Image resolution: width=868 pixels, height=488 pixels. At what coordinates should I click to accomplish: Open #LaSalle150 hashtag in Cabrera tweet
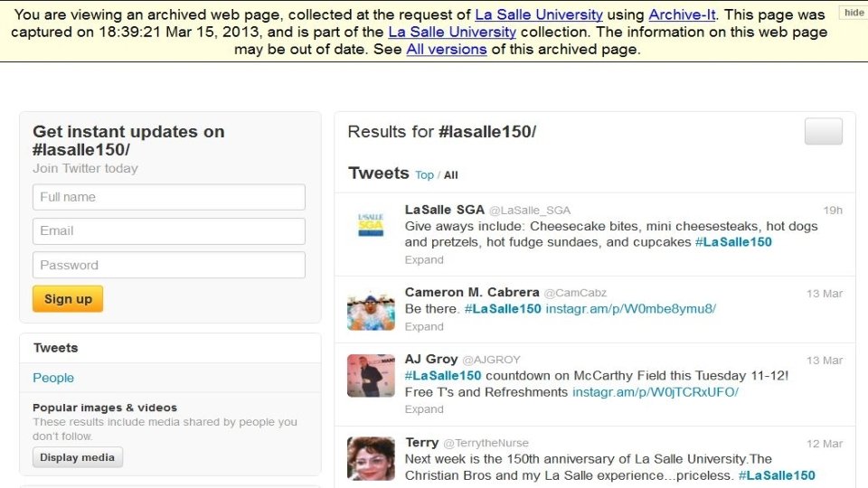coord(503,309)
